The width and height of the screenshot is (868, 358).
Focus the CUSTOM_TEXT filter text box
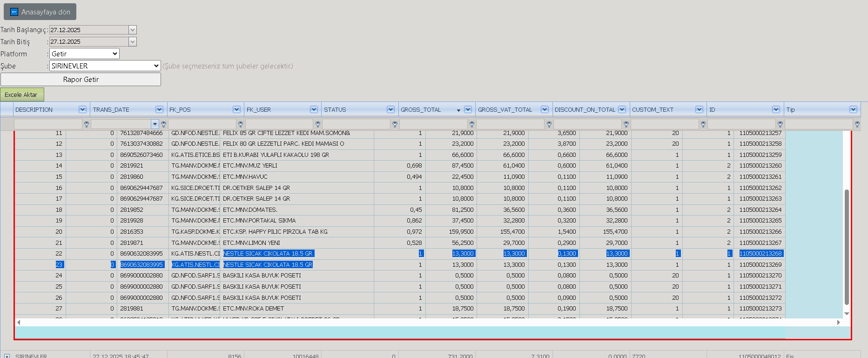coord(665,124)
